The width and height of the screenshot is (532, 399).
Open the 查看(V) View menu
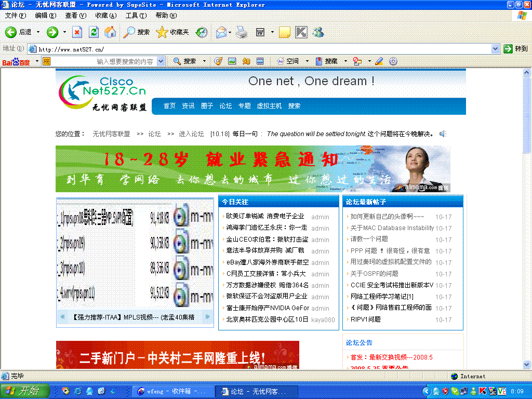(x=76, y=16)
